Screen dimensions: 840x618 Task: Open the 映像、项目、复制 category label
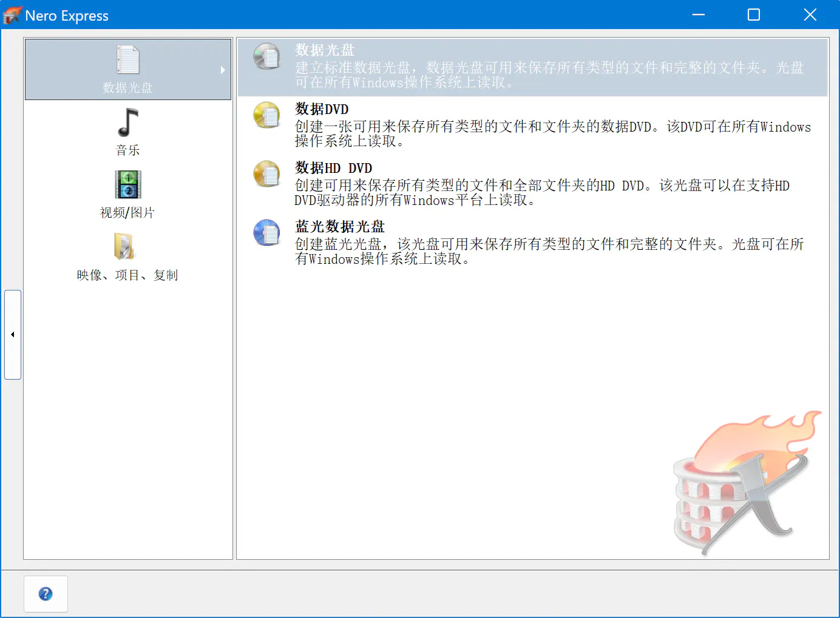coord(127,275)
